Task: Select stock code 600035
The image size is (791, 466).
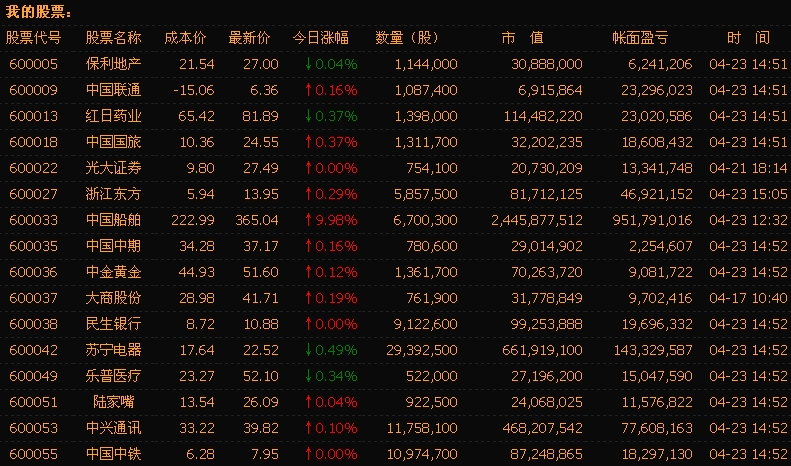Action: pos(33,246)
